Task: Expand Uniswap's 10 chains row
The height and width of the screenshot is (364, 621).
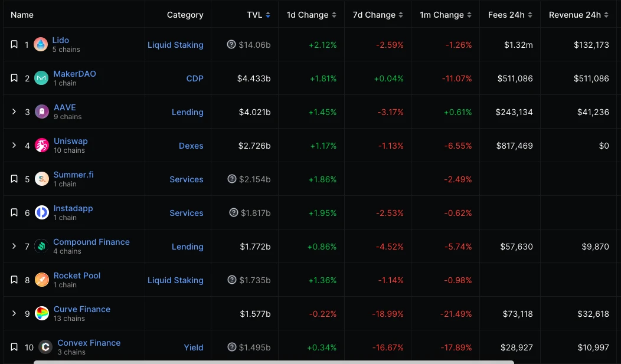Action: click(x=14, y=145)
